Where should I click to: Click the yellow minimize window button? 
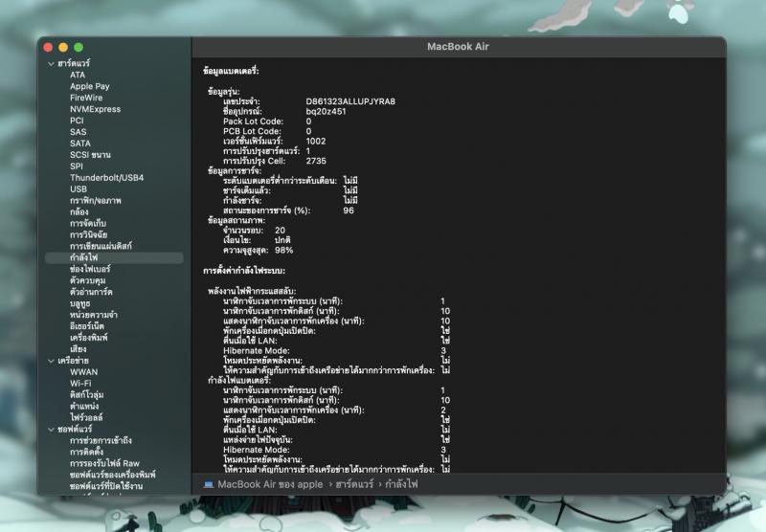click(64, 47)
